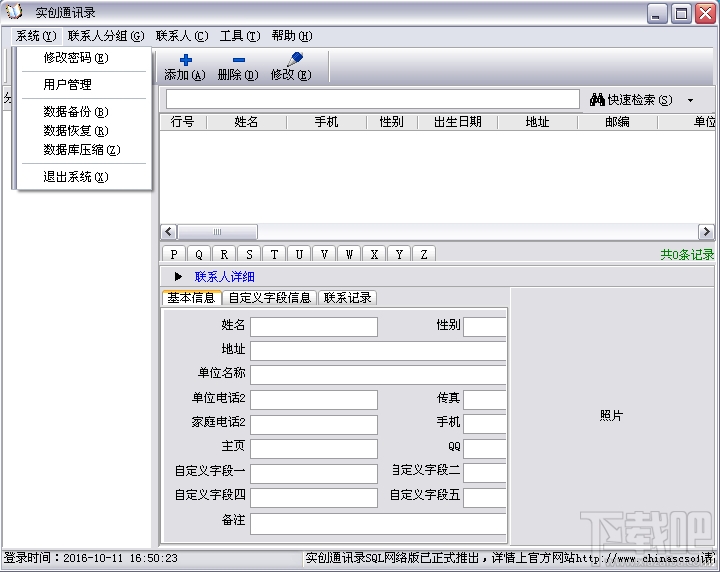
Task: Click the 单位电话2 input field
Action: (x=314, y=399)
